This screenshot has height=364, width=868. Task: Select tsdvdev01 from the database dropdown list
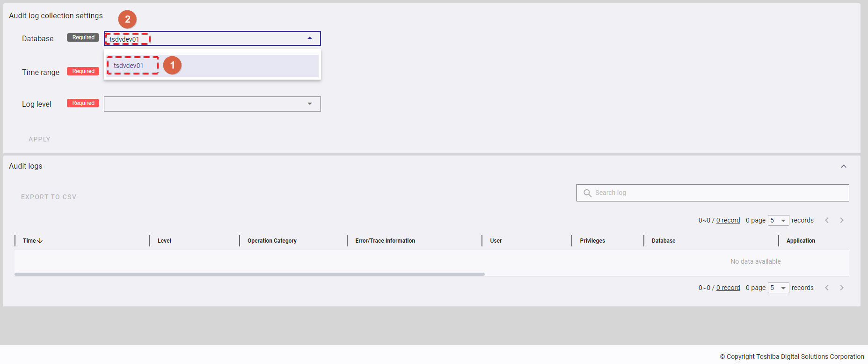pyautogui.click(x=129, y=66)
